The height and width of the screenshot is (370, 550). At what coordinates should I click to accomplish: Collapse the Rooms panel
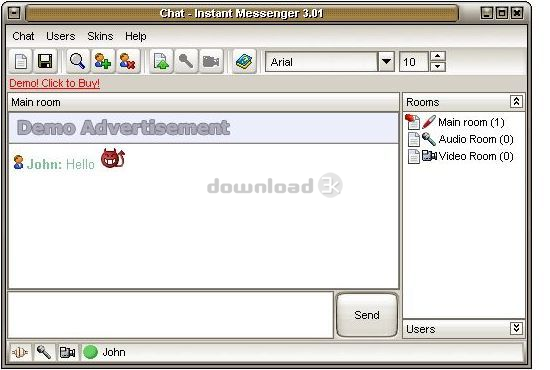click(x=516, y=102)
